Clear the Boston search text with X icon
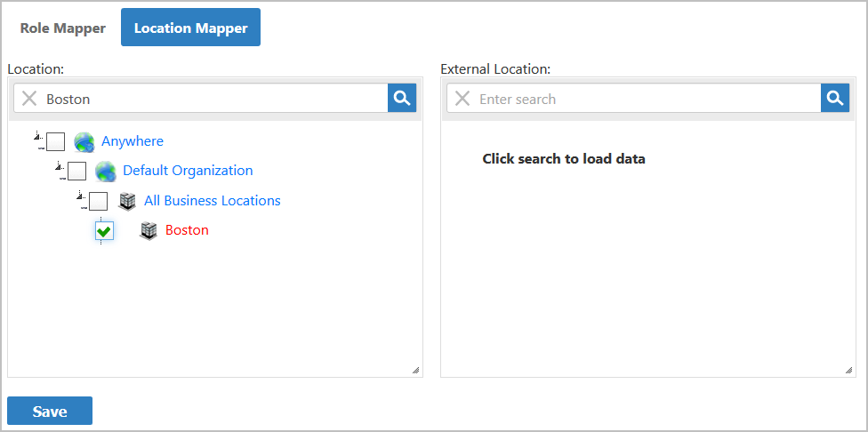 pyautogui.click(x=29, y=99)
